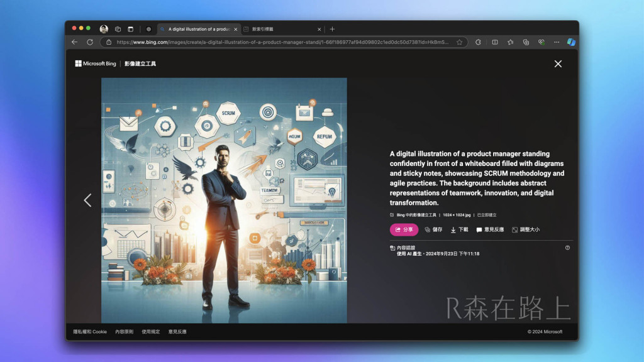The width and height of the screenshot is (644, 362).
Task: Go to Microsoft Bing home logo
Action: [x=96, y=63]
